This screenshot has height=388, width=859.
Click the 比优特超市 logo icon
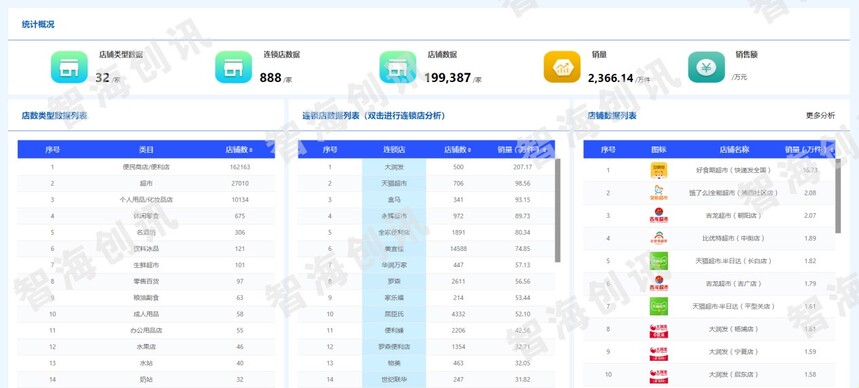pos(658,238)
